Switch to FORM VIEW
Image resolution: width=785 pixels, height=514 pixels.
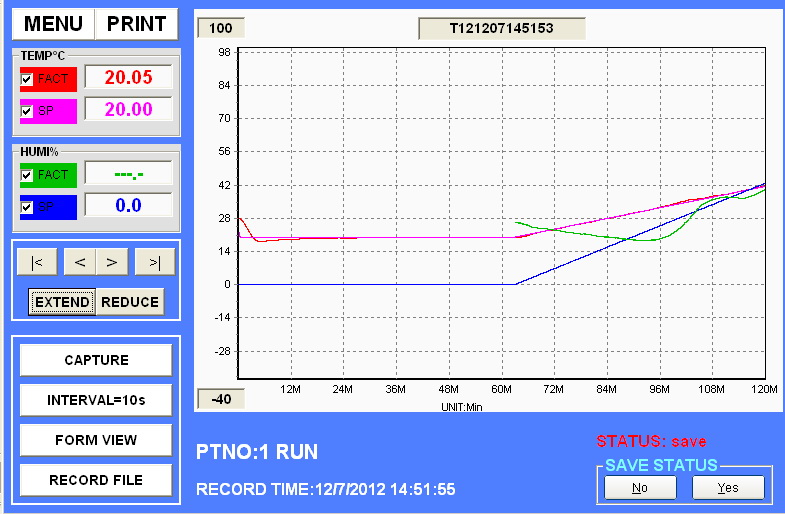pyautogui.click(x=96, y=440)
